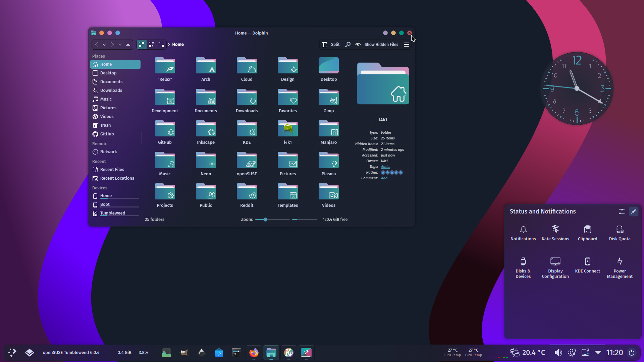Viewport: 644px width, 362px height.
Task: Click the 11:20 digital clock
Action: click(614, 353)
